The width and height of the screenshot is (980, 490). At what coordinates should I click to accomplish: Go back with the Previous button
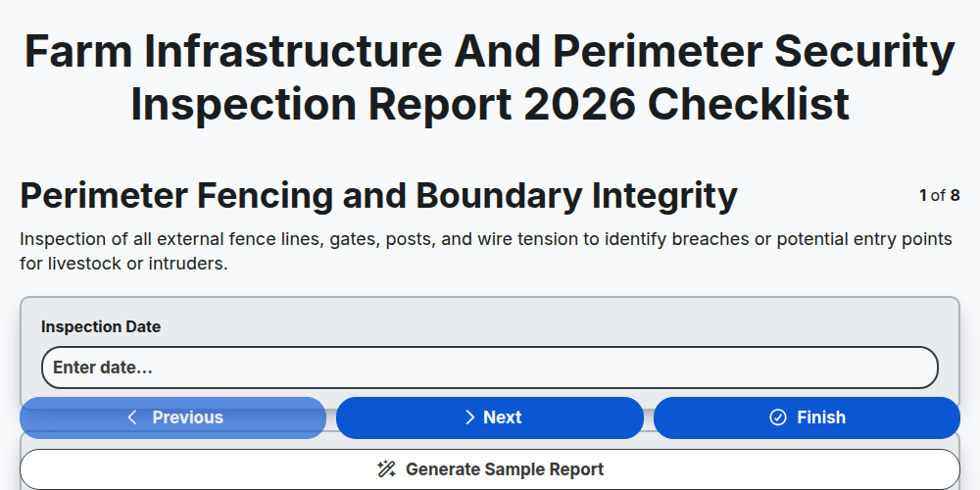click(173, 417)
